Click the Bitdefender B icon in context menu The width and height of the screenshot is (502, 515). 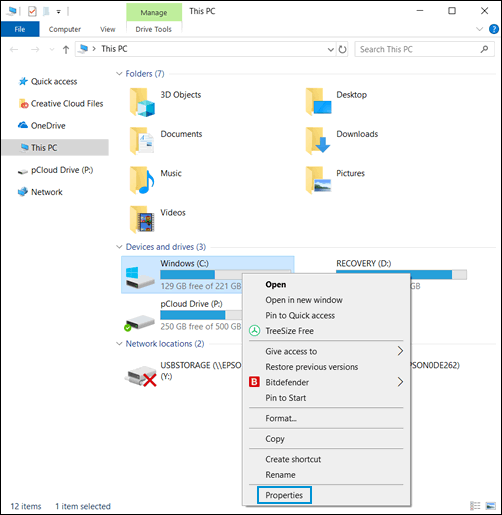[254, 382]
